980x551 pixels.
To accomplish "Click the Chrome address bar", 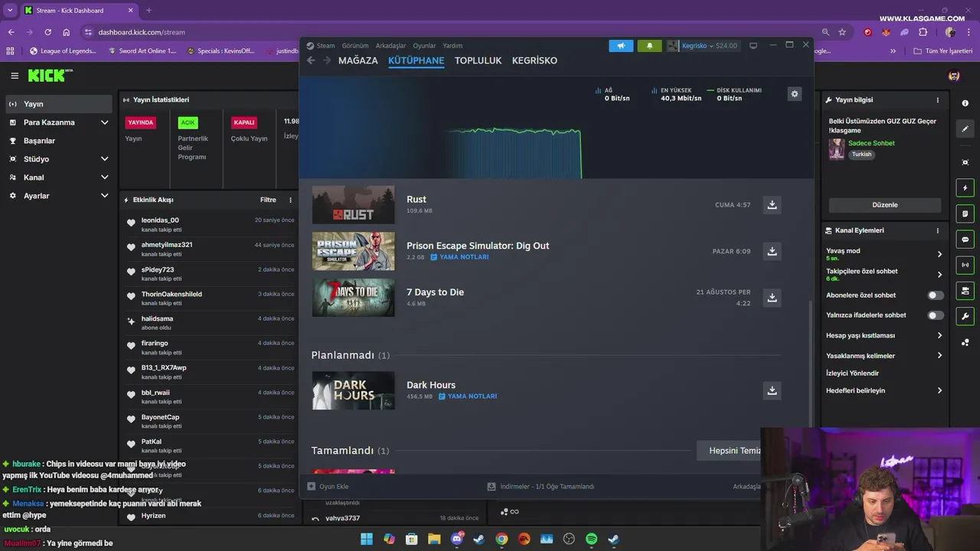I will coord(452,32).
